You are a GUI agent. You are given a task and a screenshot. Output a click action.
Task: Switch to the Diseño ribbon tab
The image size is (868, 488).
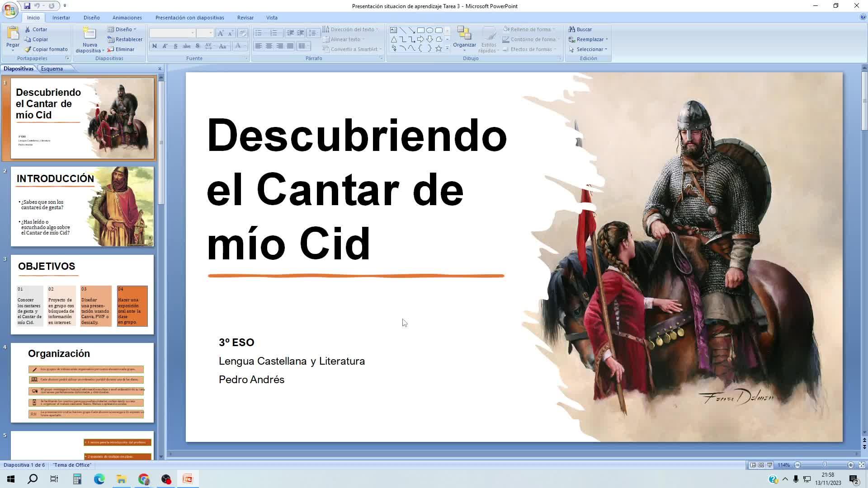click(91, 18)
